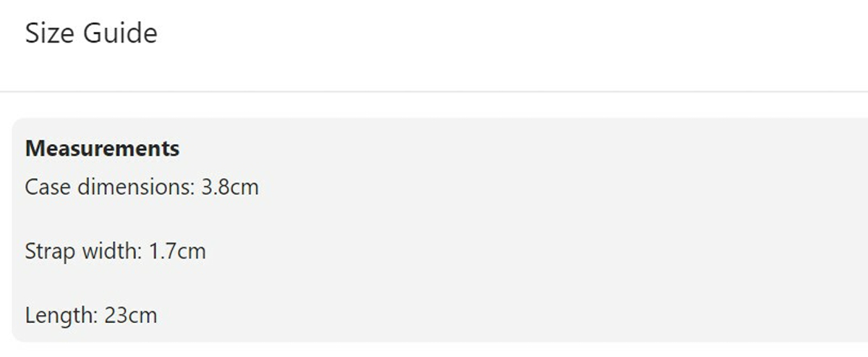
Task: Click the word 'width:' in the second line
Action: coord(114,251)
